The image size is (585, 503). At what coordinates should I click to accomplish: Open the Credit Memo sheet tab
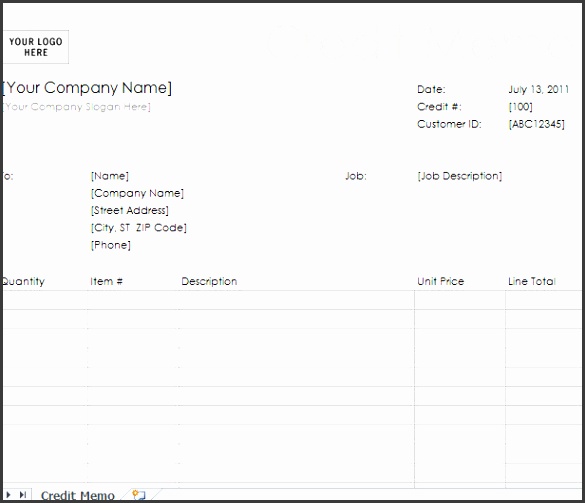pyautogui.click(x=77, y=495)
